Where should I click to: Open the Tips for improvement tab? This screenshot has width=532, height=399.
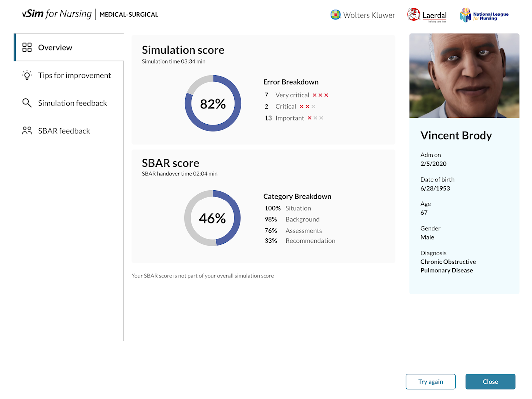pos(74,75)
